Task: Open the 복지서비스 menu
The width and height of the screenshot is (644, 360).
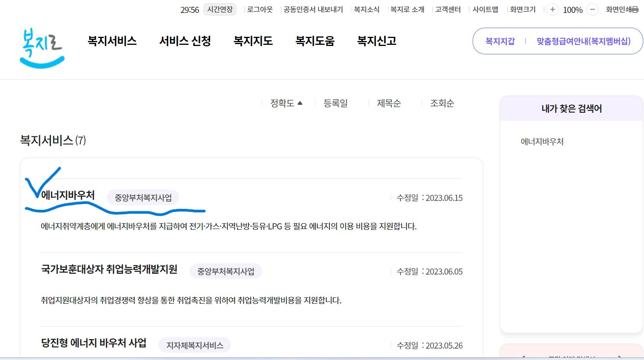Action: (112, 41)
